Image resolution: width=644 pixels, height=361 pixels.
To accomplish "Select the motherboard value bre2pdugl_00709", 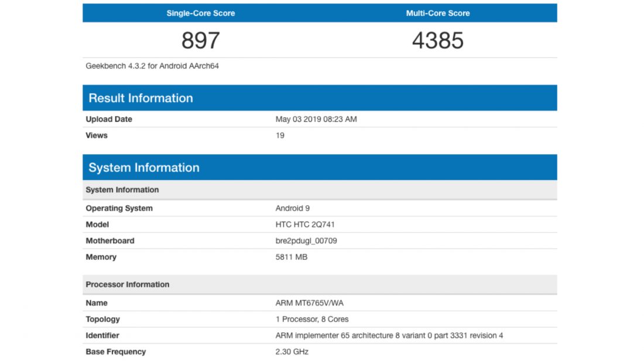I will 306,241.
